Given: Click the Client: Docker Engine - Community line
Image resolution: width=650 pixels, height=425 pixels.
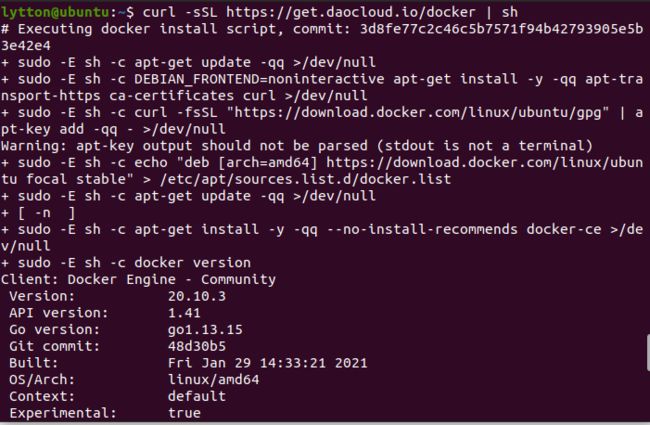Looking at the screenshot, I should [x=138, y=279].
